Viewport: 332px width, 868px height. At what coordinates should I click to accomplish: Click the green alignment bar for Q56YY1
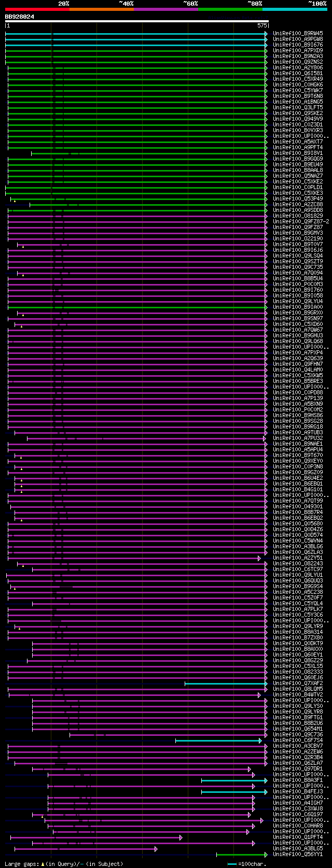[x=242, y=855]
